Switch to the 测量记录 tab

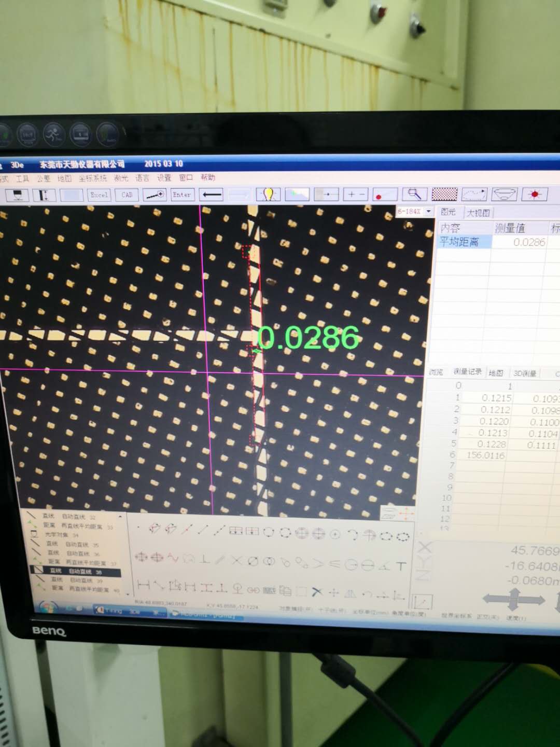click(x=467, y=371)
